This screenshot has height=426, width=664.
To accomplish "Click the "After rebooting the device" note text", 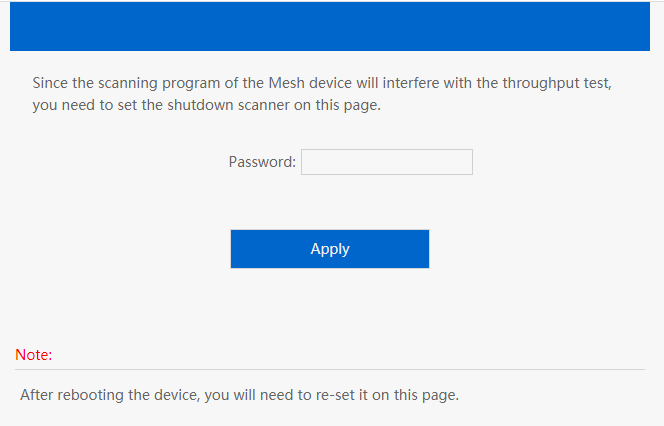I will (239, 394).
